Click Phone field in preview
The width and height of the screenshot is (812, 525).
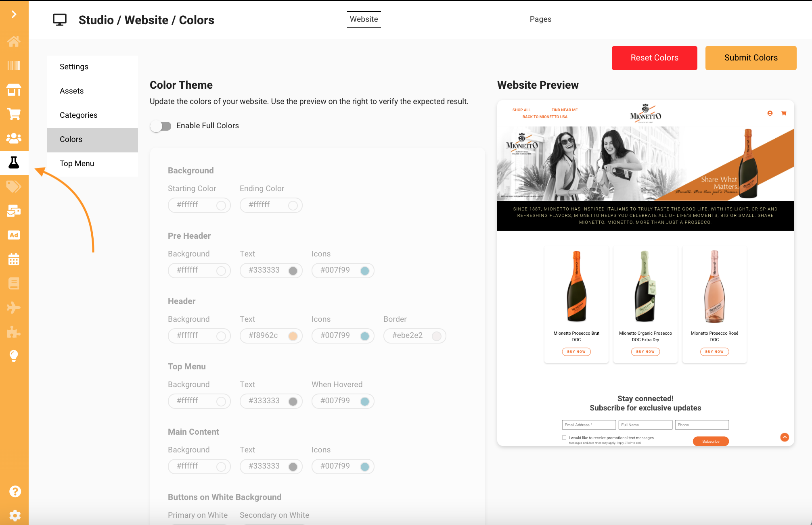(702, 425)
